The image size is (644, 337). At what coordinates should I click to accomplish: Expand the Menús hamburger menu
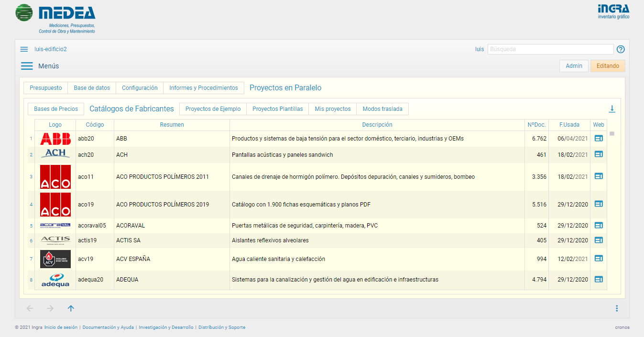pos(27,66)
